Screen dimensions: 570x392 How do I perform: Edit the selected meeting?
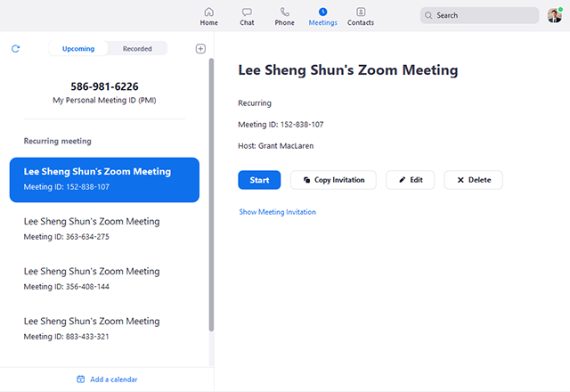pos(410,180)
